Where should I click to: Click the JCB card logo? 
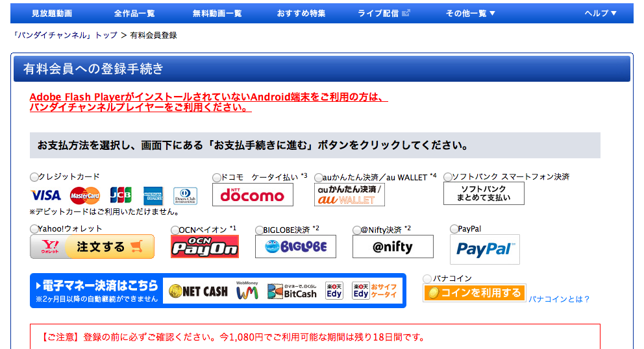[x=121, y=195]
